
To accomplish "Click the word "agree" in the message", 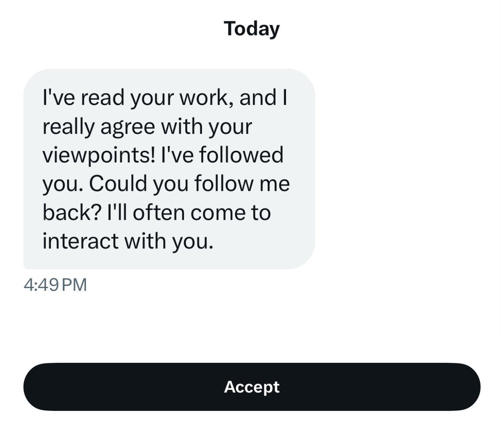I will pos(127,127).
